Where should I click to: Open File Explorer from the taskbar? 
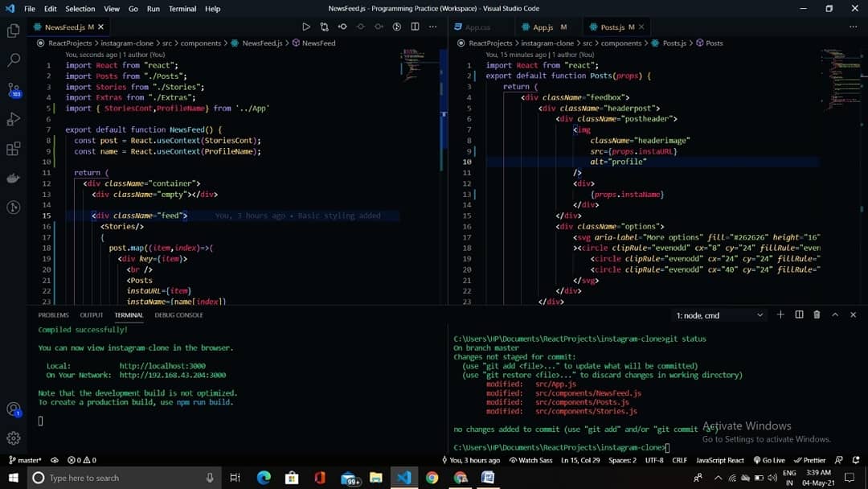tap(376, 478)
